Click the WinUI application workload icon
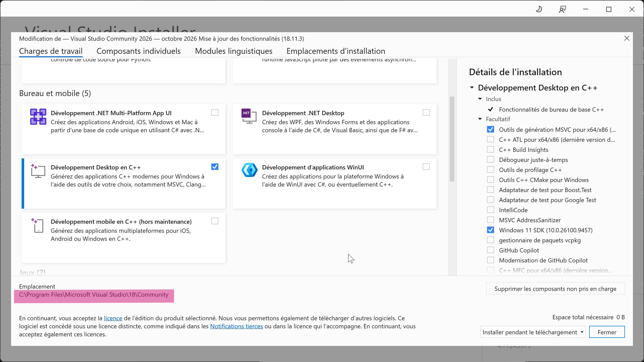The width and height of the screenshot is (644, 362). (x=250, y=170)
